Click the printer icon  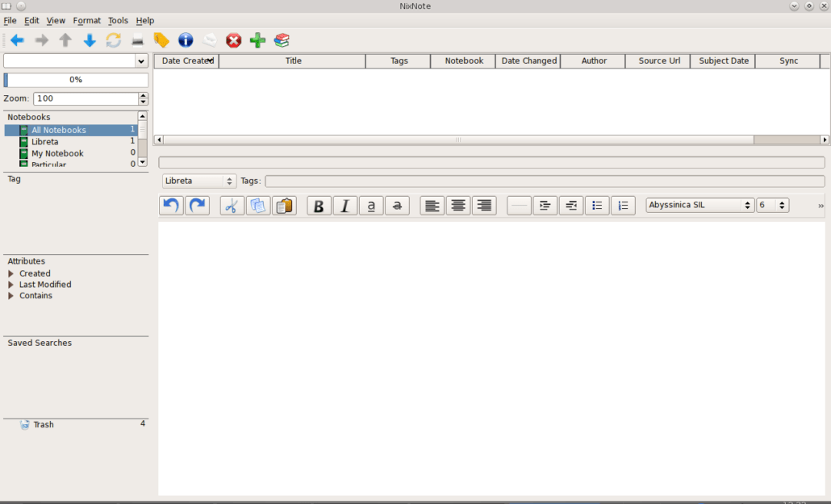point(137,40)
